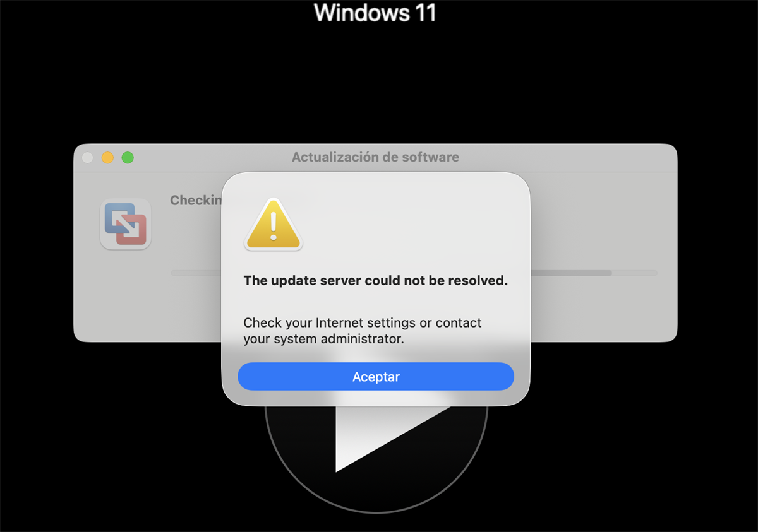Click the 'Check your Internet settings' message text

click(363, 331)
